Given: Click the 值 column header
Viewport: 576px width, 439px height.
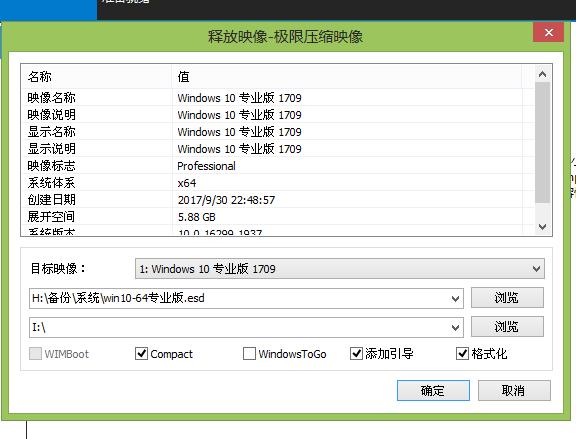Looking at the screenshot, I should coord(347,77).
